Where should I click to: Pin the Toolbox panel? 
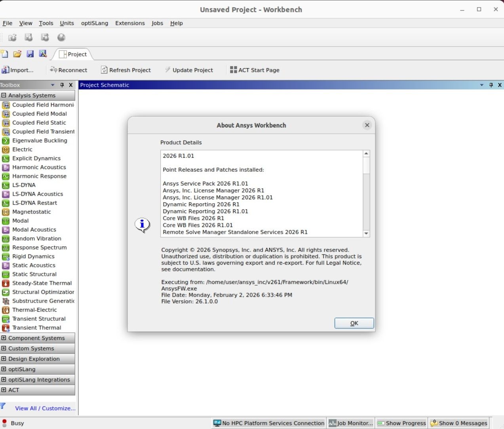[62, 85]
